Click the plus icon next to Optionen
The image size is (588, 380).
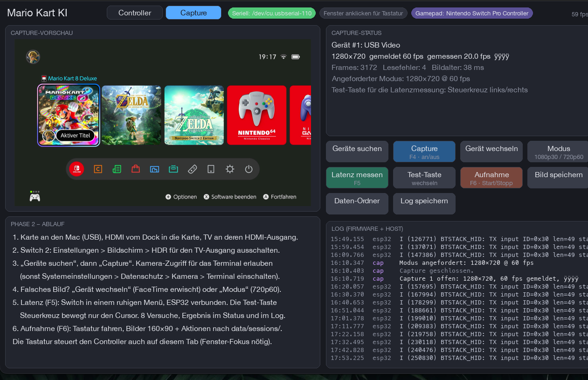[x=168, y=197]
